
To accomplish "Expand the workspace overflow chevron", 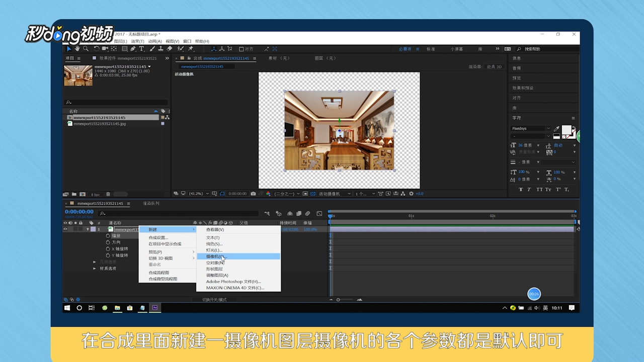I will tap(498, 49).
